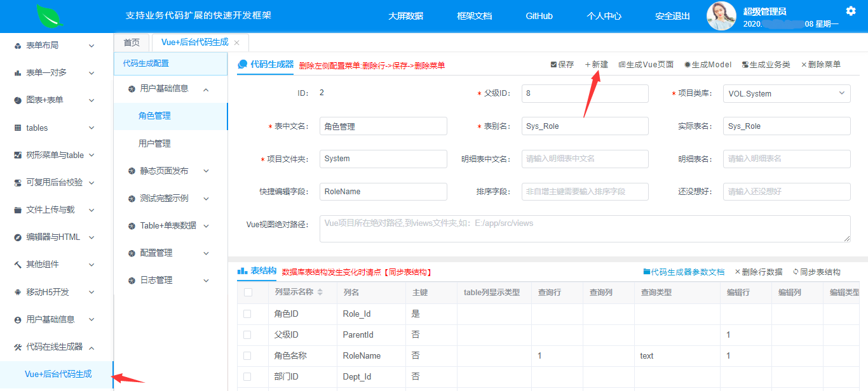Click the 表结构 bar chart icon

pyautogui.click(x=242, y=271)
